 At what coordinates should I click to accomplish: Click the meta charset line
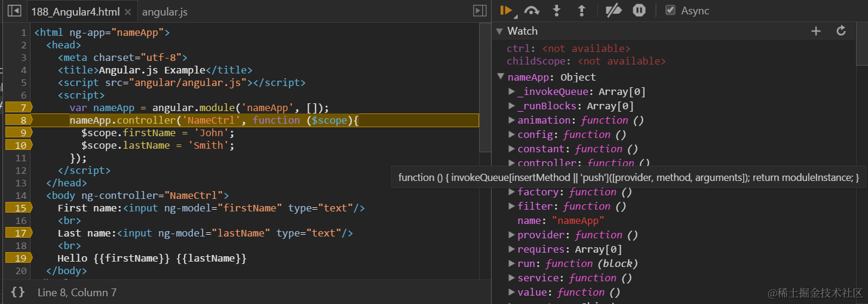coord(122,57)
